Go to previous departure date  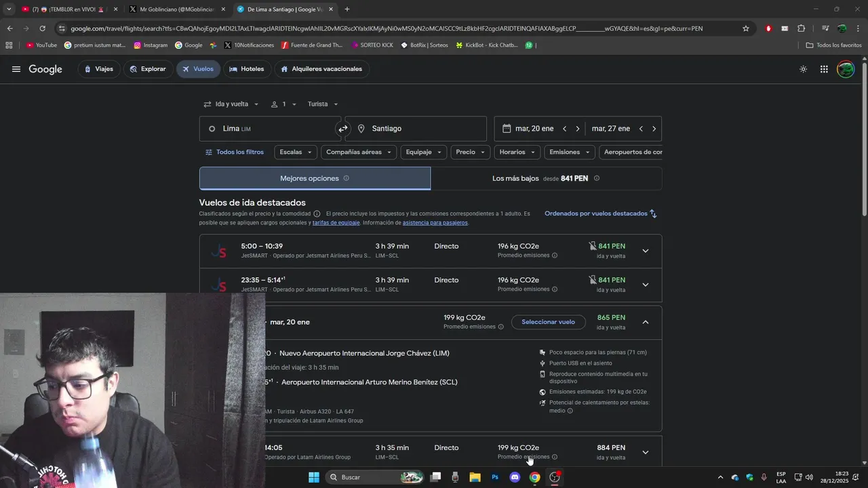[564, 129]
